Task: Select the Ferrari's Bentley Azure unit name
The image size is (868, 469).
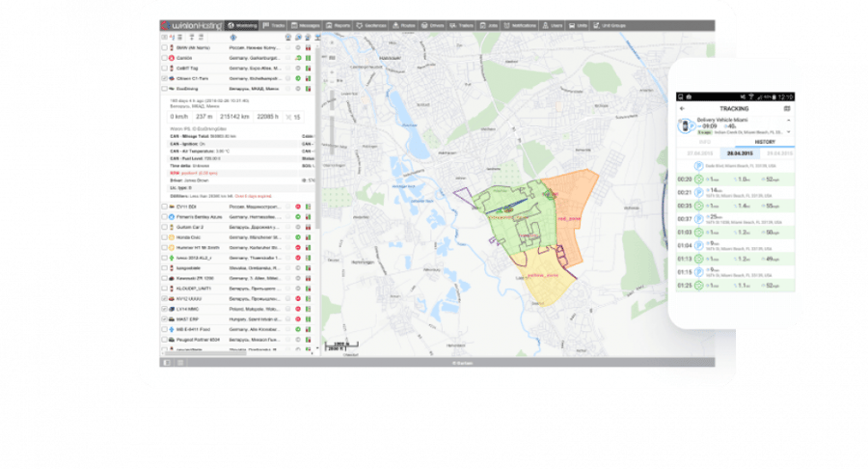Action: click(x=200, y=216)
